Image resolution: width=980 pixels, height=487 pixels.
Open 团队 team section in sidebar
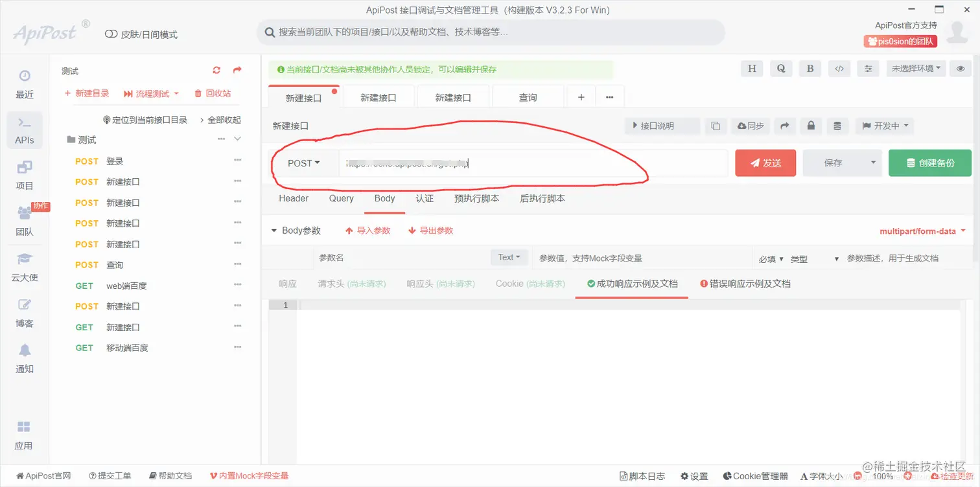(x=25, y=221)
